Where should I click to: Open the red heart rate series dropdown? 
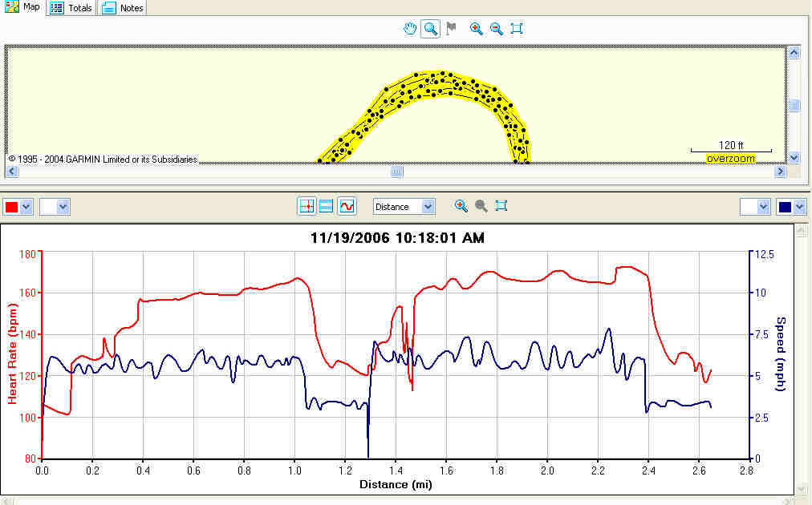point(26,207)
